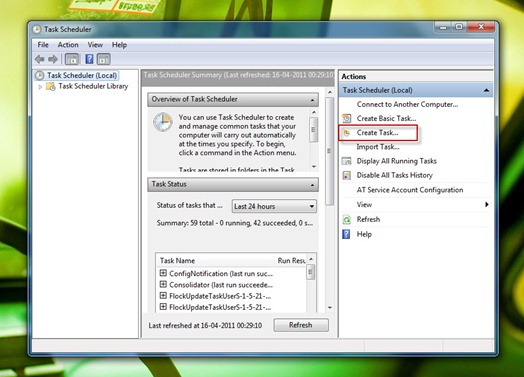Click the summary pane vertical scrollbar thumb
Image resolution: width=524 pixels, height=377 pixels.
(x=330, y=151)
